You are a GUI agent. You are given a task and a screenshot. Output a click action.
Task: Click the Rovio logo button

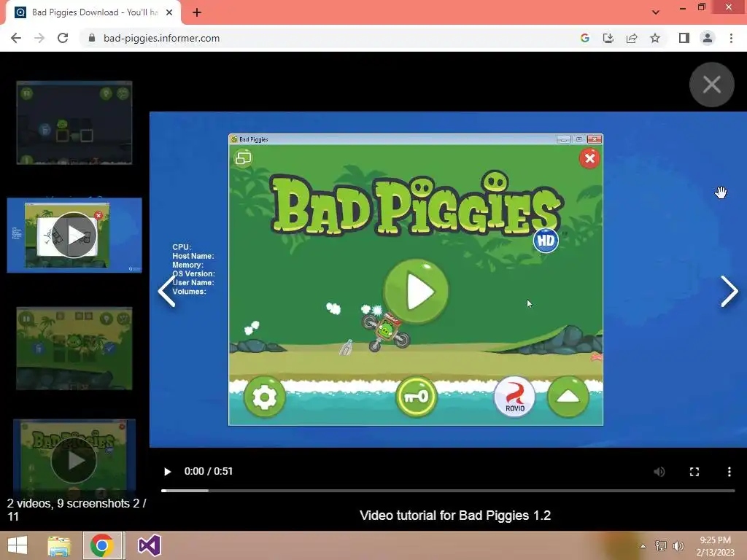514,397
